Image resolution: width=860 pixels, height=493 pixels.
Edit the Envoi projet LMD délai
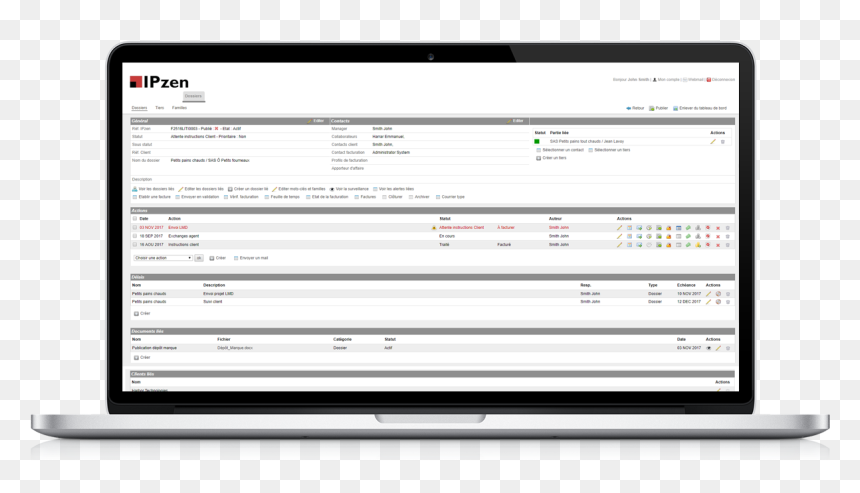(709, 294)
